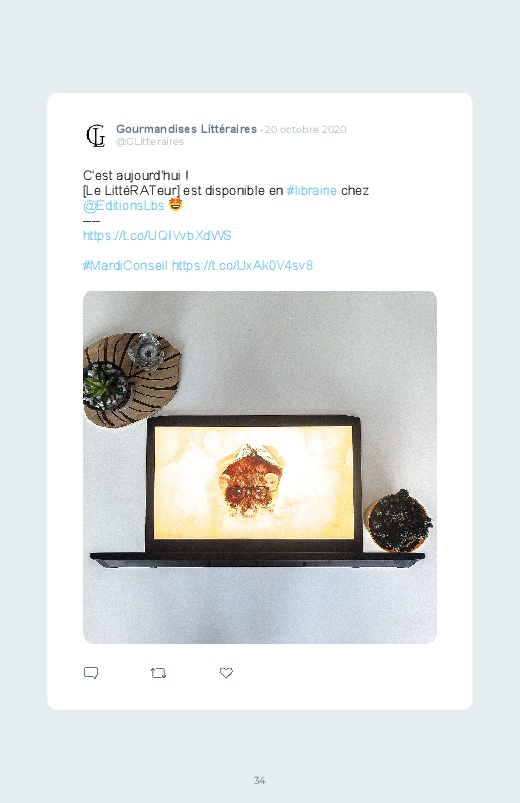Click the page number 34

(x=260, y=780)
